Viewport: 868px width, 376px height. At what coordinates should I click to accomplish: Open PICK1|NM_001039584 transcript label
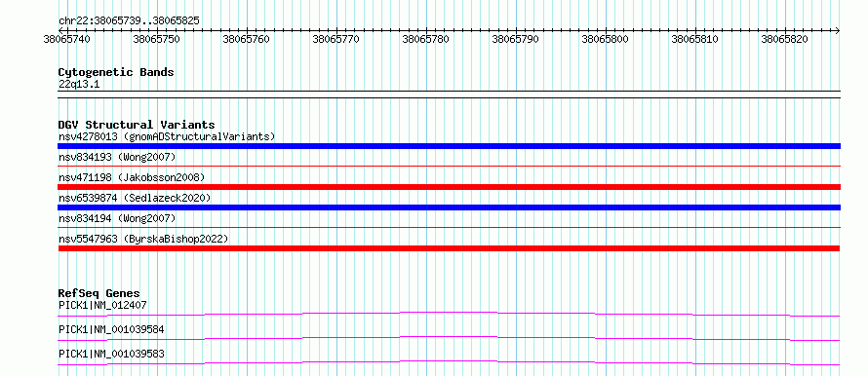(111, 329)
